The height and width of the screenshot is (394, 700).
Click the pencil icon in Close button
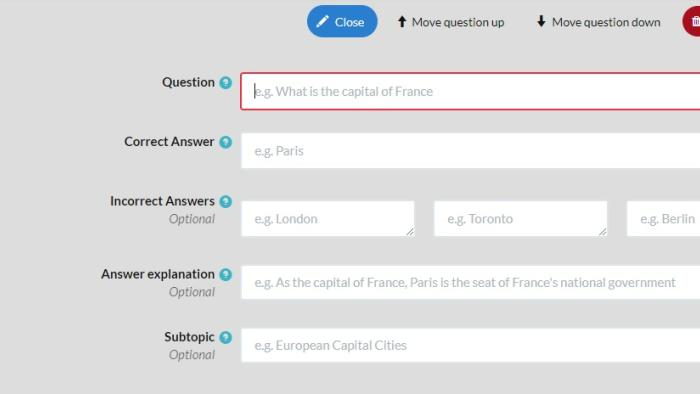[x=322, y=21]
